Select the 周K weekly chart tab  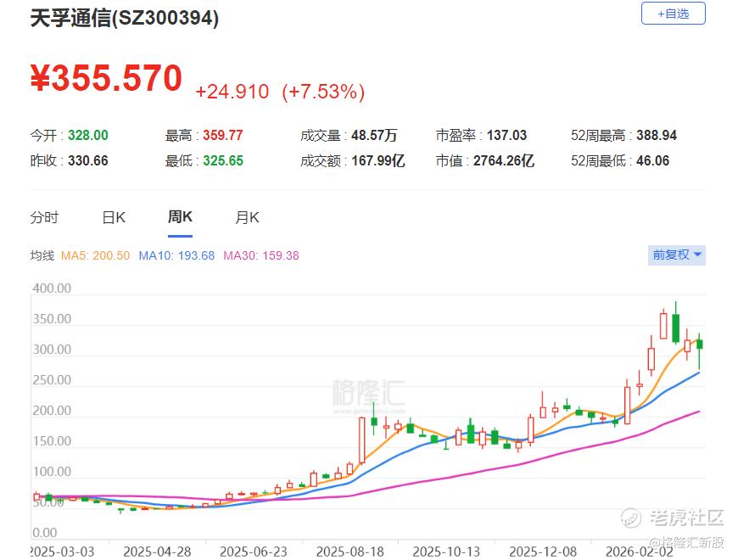pyautogui.click(x=180, y=217)
